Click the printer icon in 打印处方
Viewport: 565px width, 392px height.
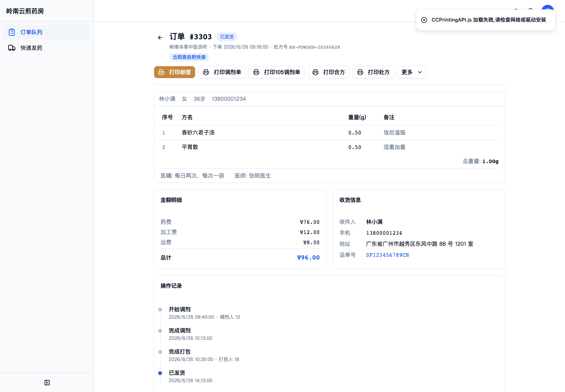pyautogui.click(x=360, y=72)
